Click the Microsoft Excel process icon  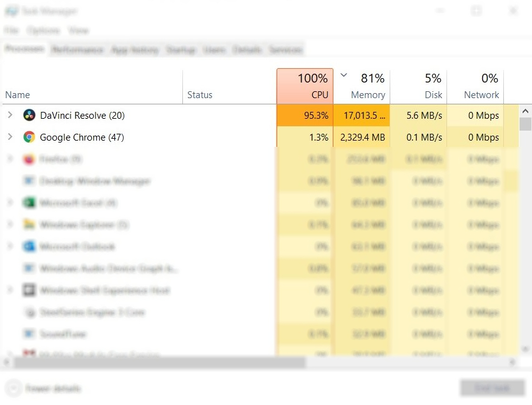tap(29, 203)
